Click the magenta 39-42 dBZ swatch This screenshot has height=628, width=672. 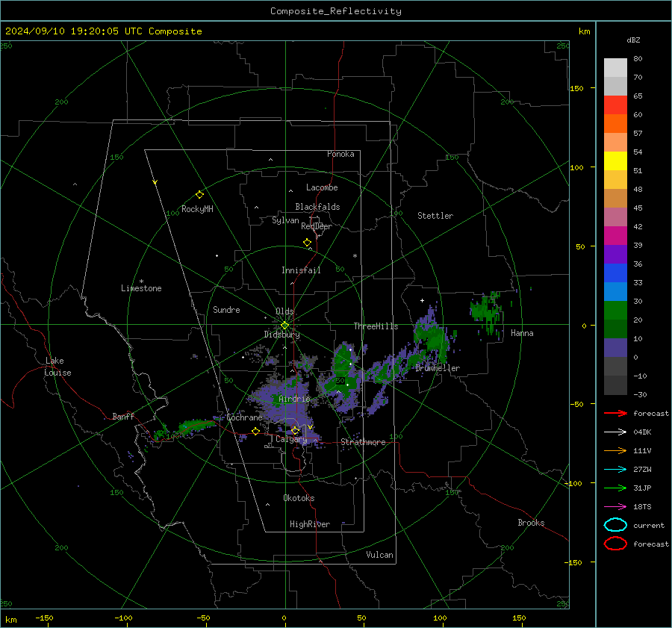[615, 236]
